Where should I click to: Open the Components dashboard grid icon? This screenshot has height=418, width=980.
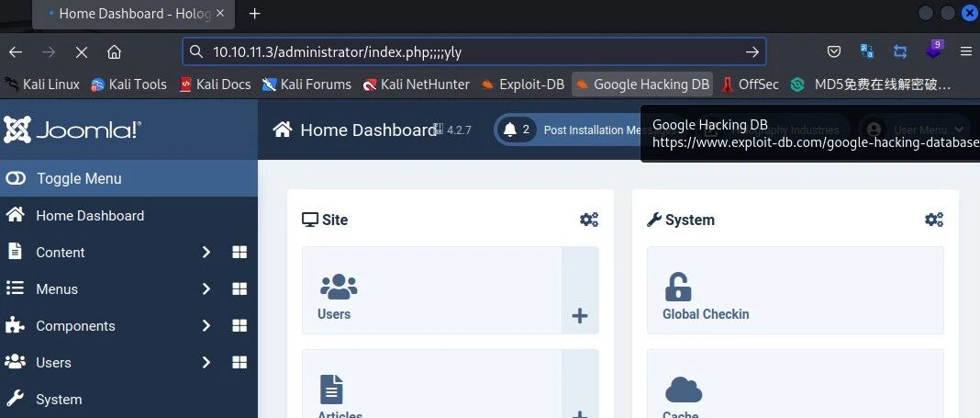pyautogui.click(x=239, y=326)
